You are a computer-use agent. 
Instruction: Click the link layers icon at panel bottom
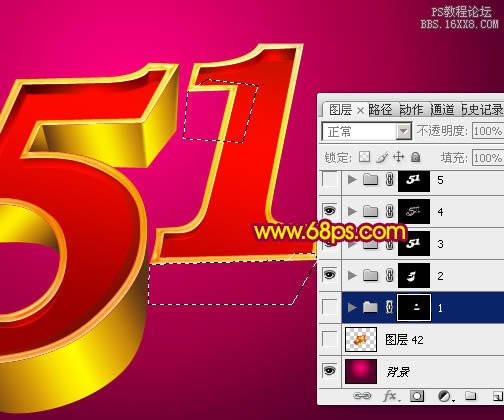(362, 396)
